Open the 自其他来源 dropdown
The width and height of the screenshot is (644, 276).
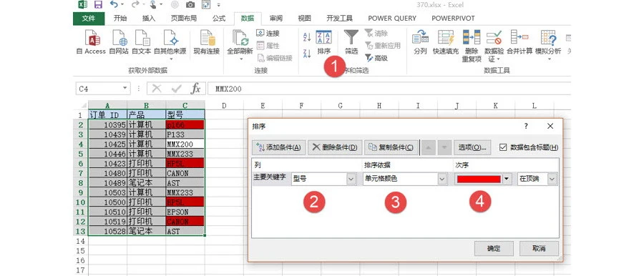(170, 59)
